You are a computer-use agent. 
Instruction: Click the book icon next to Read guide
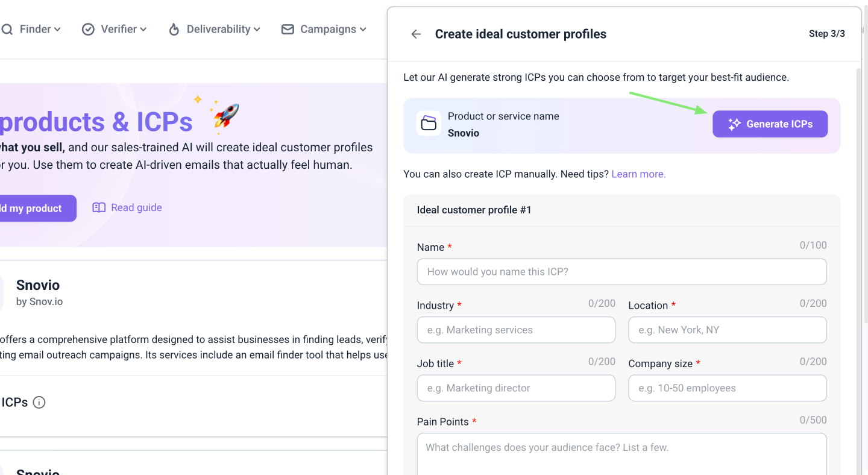(99, 207)
